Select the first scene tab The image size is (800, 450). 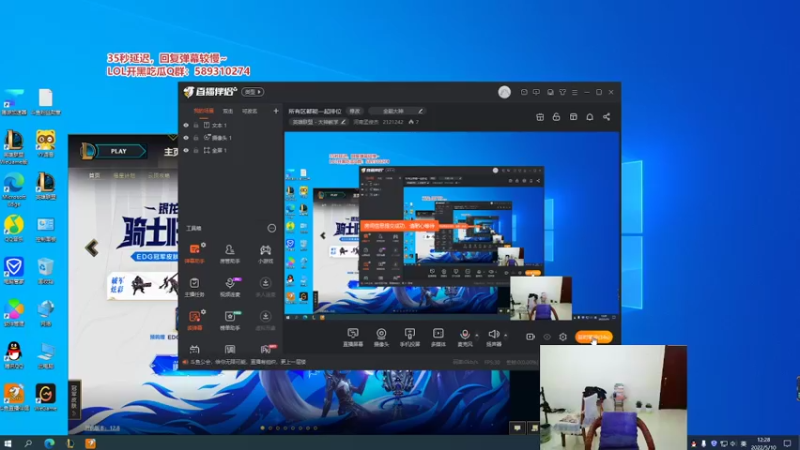click(x=204, y=111)
